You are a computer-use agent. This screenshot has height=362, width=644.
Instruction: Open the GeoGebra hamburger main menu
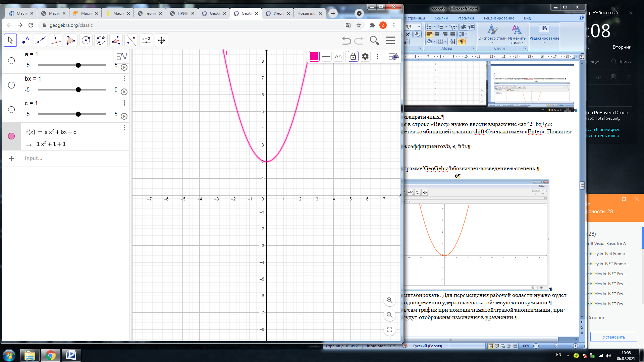(x=390, y=41)
